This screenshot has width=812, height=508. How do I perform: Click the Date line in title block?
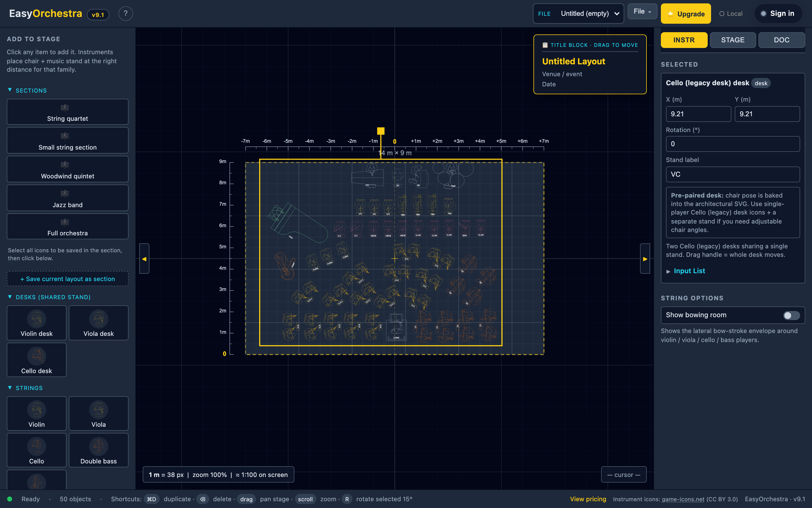point(549,84)
